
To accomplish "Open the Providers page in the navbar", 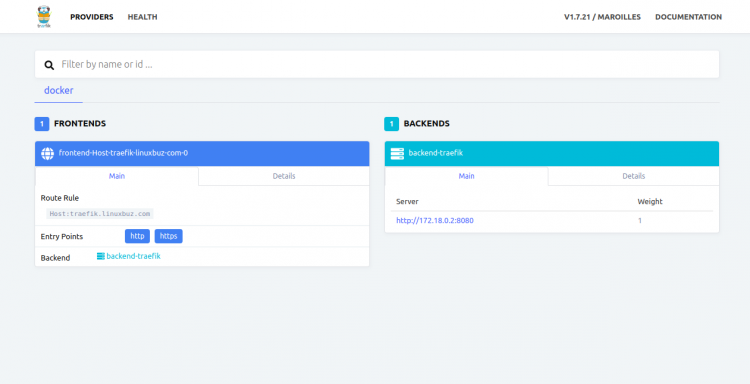I will [x=92, y=17].
